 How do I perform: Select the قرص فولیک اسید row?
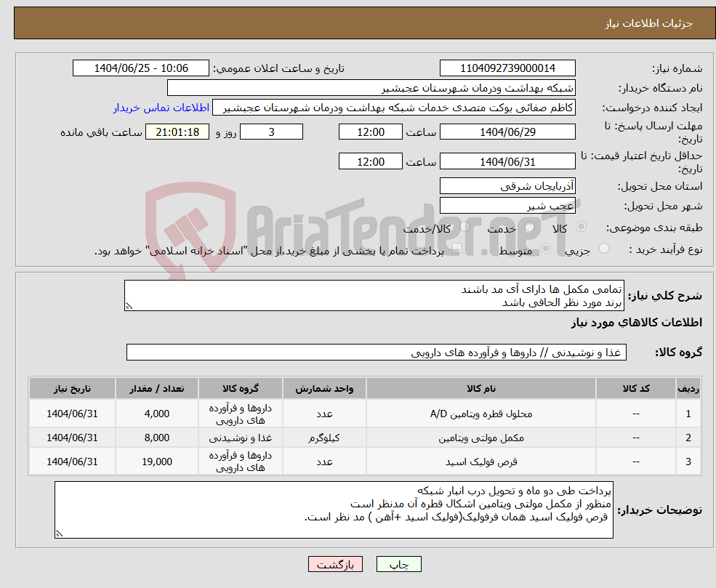(x=365, y=462)
